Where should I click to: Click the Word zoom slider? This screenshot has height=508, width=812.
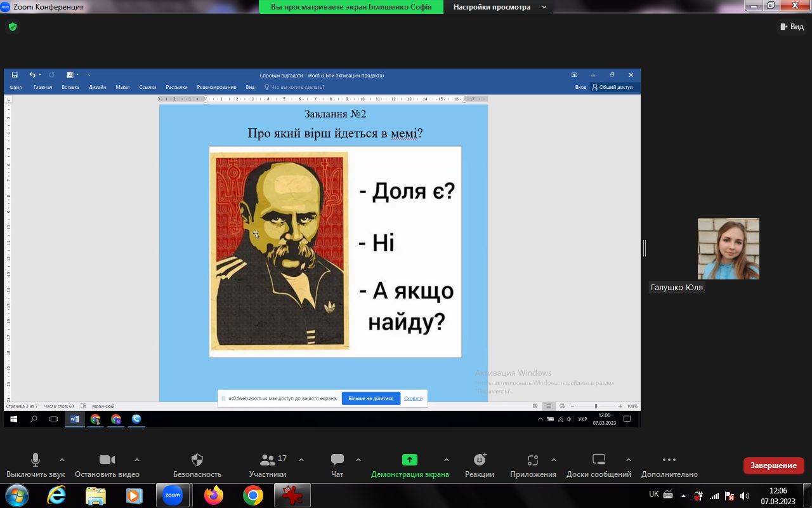coord(596,406)
